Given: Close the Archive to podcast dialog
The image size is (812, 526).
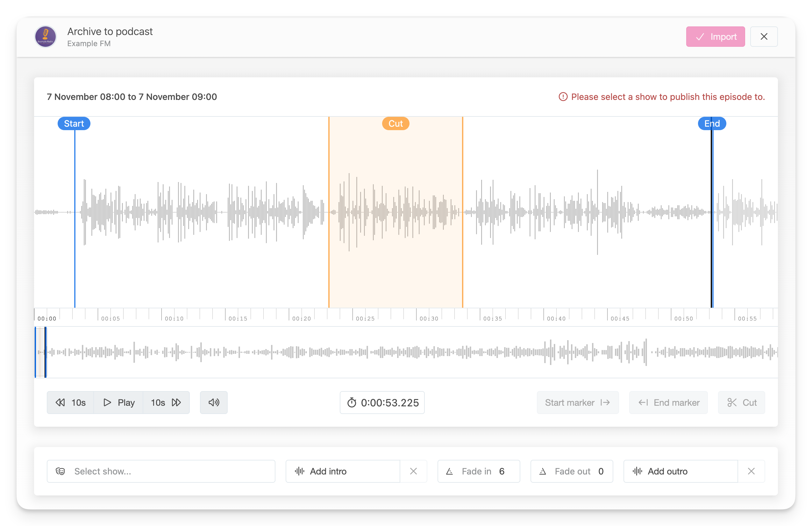Looking at the screenshot, I should point(764,37).
